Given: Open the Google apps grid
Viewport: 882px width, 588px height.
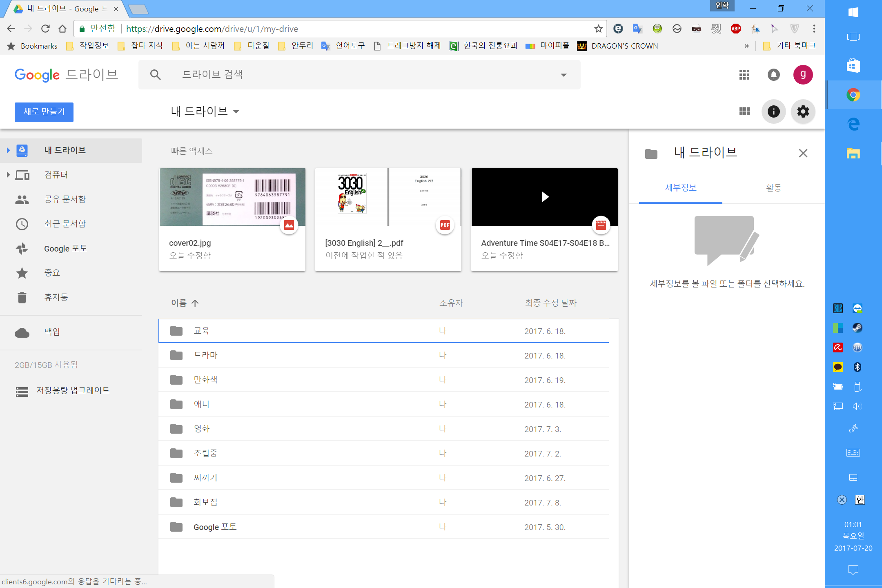Looking at the screenshot, I should point(744,75).
